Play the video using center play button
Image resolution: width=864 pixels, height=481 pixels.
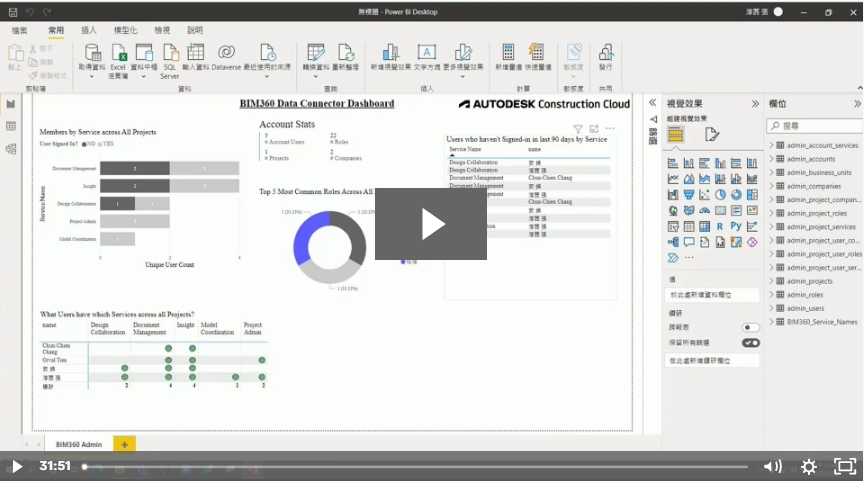(x=431, y=224)
